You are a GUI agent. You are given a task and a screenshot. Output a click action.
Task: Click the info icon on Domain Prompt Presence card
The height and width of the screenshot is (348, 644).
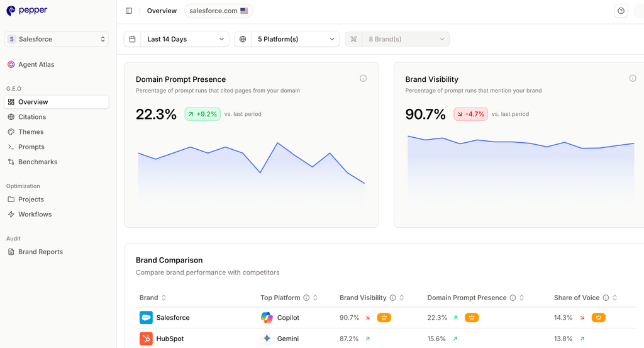[363, 78]
